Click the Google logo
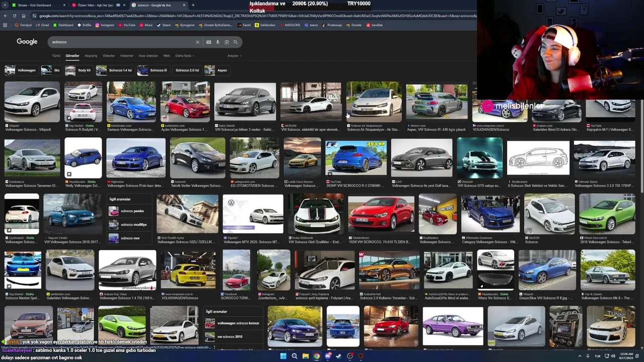This screenshot has width=644, height=362. tap(27, 42)
